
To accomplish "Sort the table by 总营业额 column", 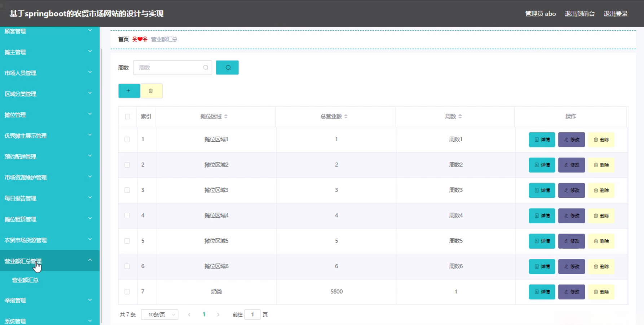I will coord(345,116).
